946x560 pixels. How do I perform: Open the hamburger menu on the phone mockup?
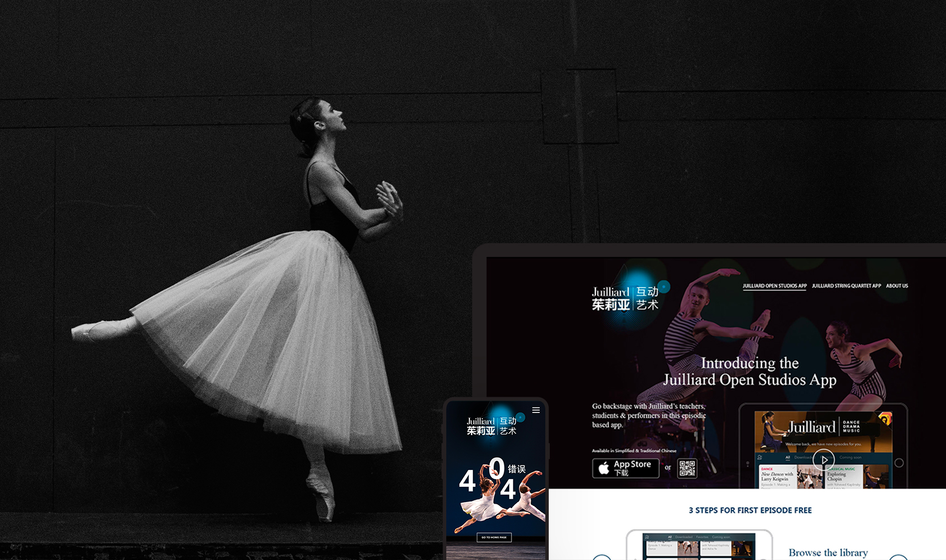click(536, 410)
